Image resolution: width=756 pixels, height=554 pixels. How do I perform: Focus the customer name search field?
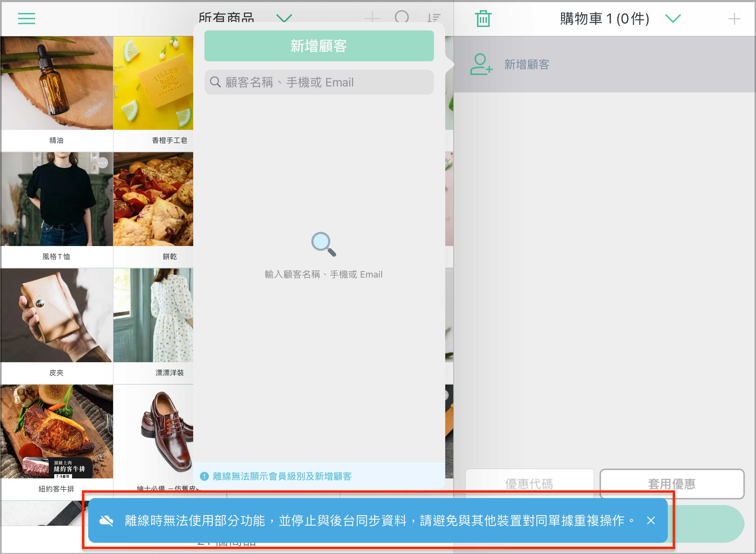[x=319, y=82]
